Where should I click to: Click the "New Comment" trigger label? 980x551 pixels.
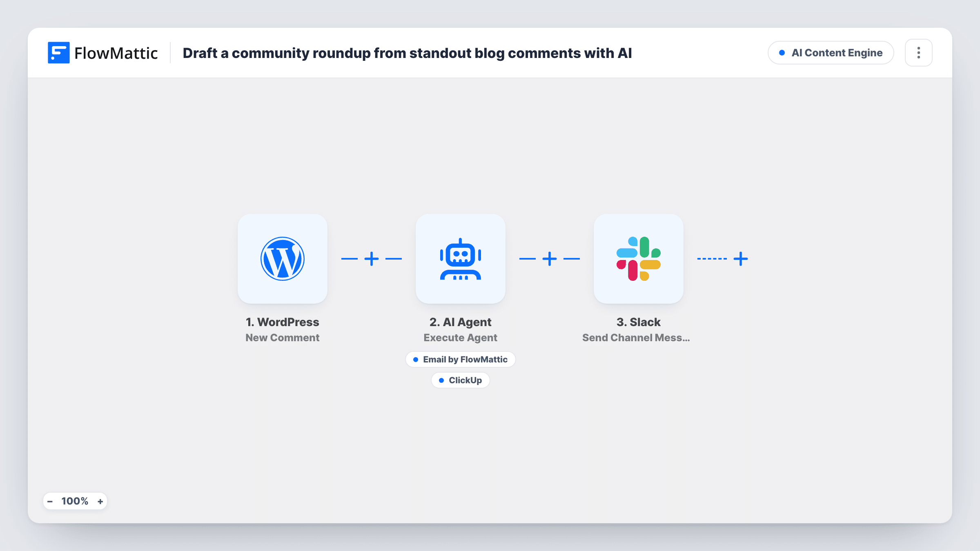(283, 338)
